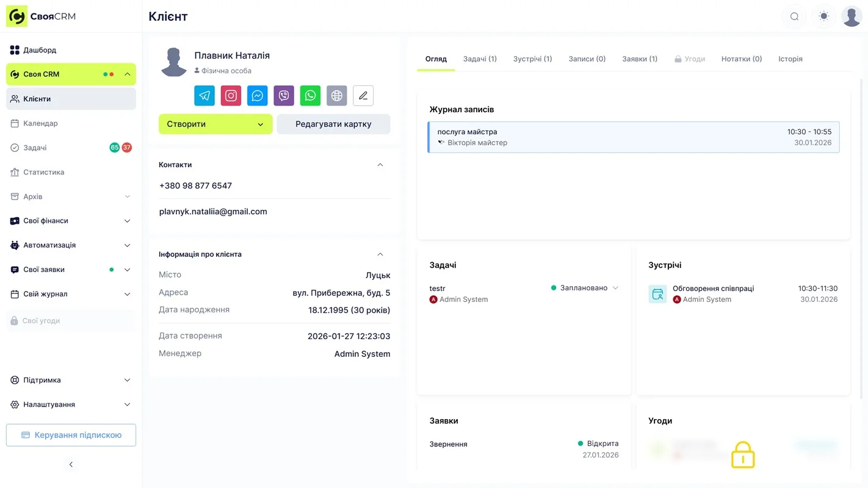Click the pencil edit icon next to messengers
The width and height of the screenshot is (868, 488).
coord(363,95)
